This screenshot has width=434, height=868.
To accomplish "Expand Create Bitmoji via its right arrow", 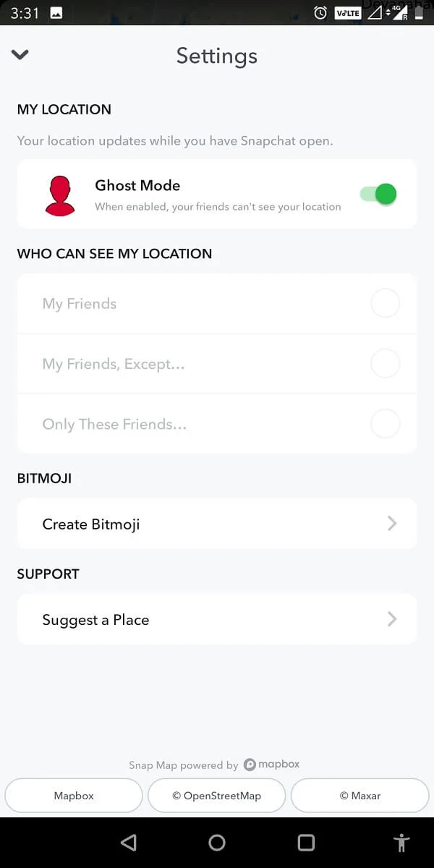I will click(x=392, y=523).
